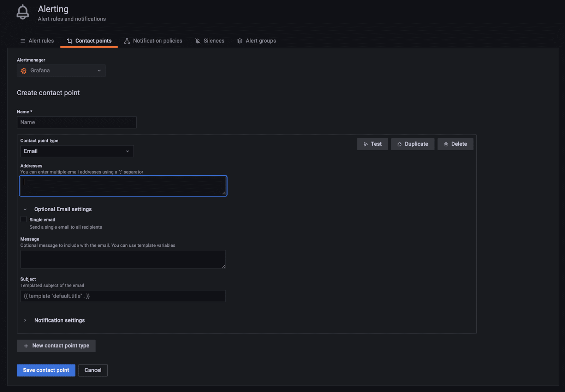Image resolution: width=565 pixels, height=392 pixels.
Task: Switch to the Alert rules tab
Action: (x=41, y=41)
